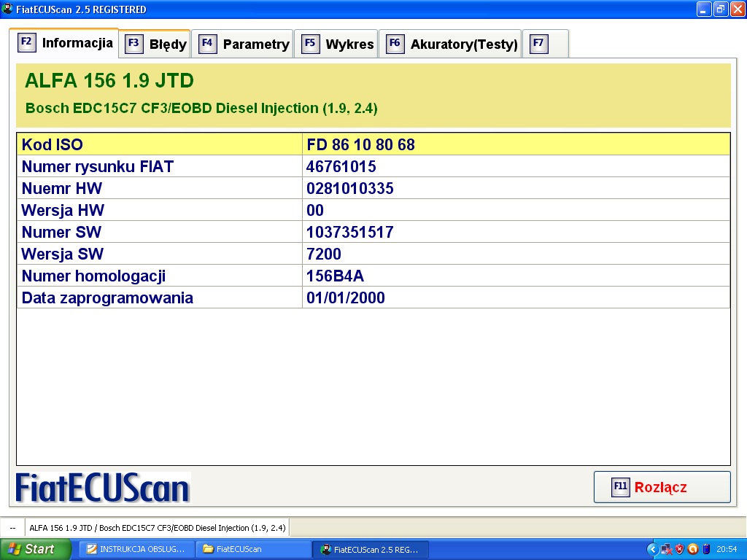This screenshot has width=747, height=560.
Task: Select the Kod ISO row label
Action: [53, 144]
